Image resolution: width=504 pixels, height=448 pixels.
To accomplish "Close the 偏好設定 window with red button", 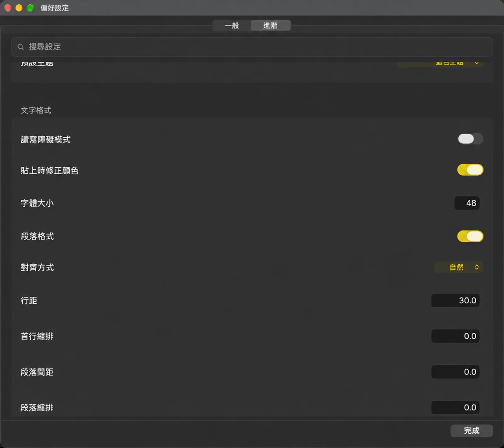I will pyautogui.click(x=8, y=8).
